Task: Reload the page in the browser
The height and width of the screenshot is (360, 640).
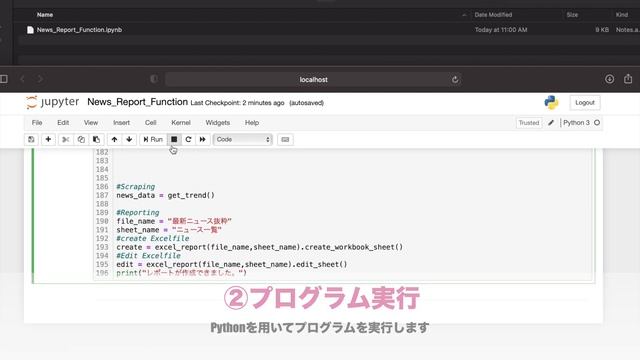Action: coord(455,80)
